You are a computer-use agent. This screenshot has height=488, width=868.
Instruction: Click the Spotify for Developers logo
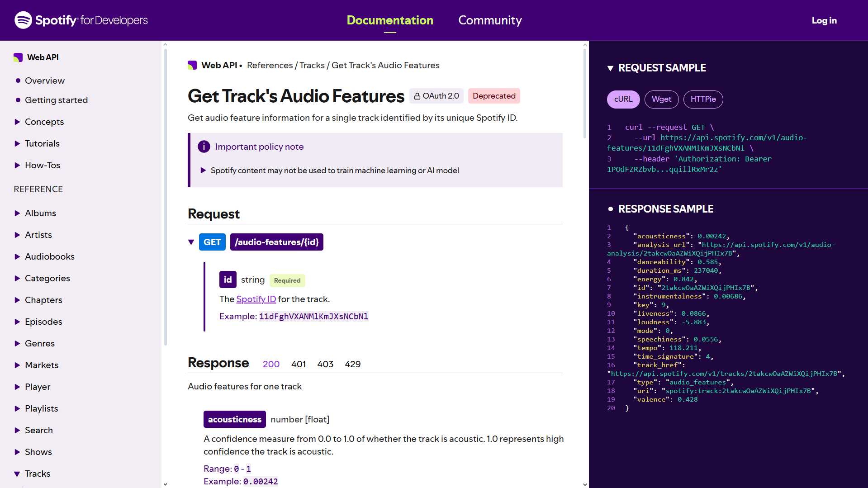[81, 20]
